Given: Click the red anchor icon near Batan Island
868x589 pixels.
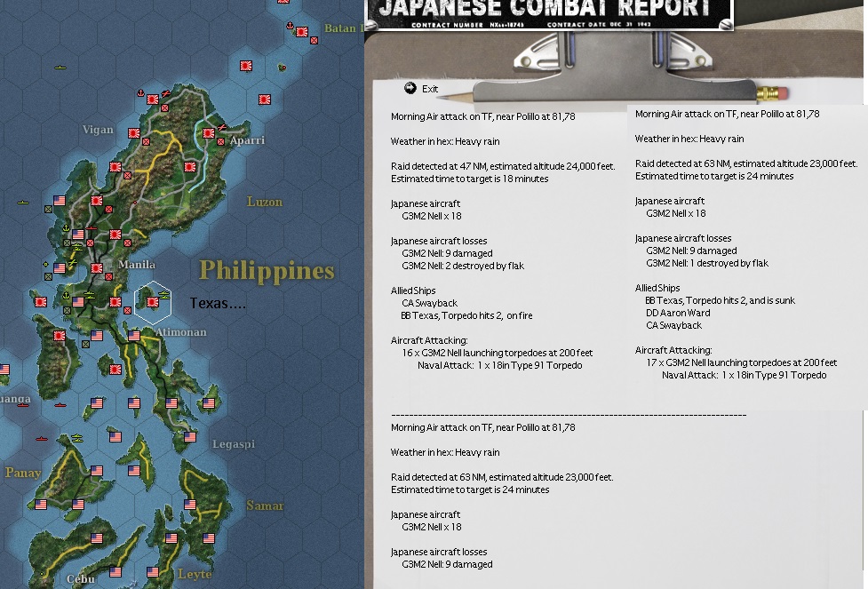Looking at the screenshot, I should pos(290,26).
